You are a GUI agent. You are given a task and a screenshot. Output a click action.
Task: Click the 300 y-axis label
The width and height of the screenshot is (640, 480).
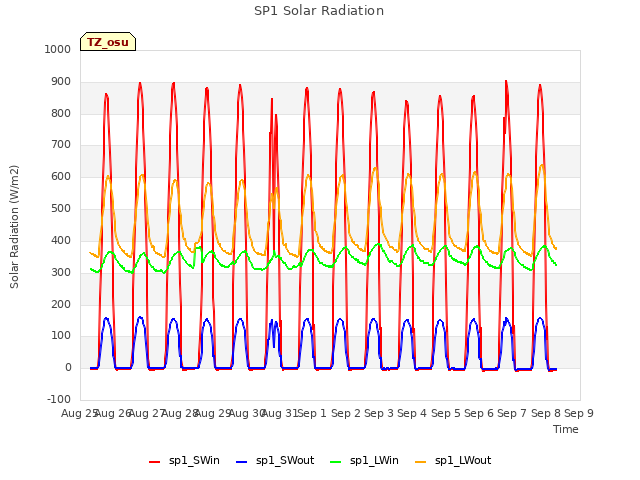[x=61, y=272]
